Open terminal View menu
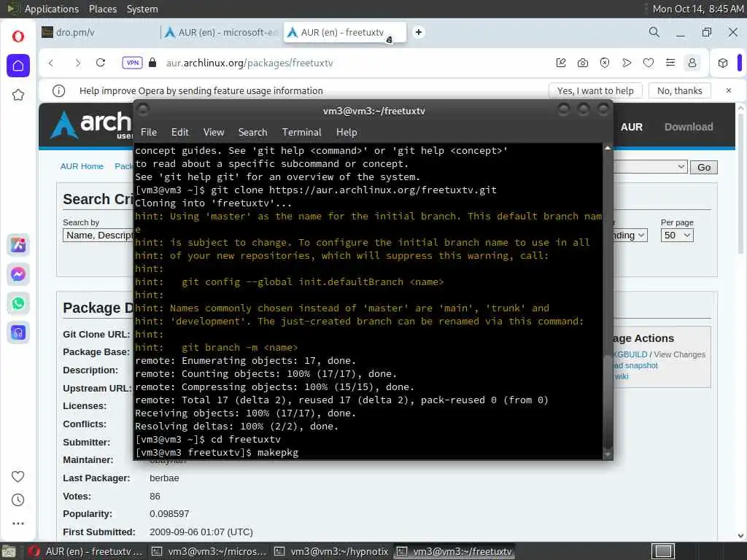This screenshot has width=747, height=560. (x=214, y=133)
